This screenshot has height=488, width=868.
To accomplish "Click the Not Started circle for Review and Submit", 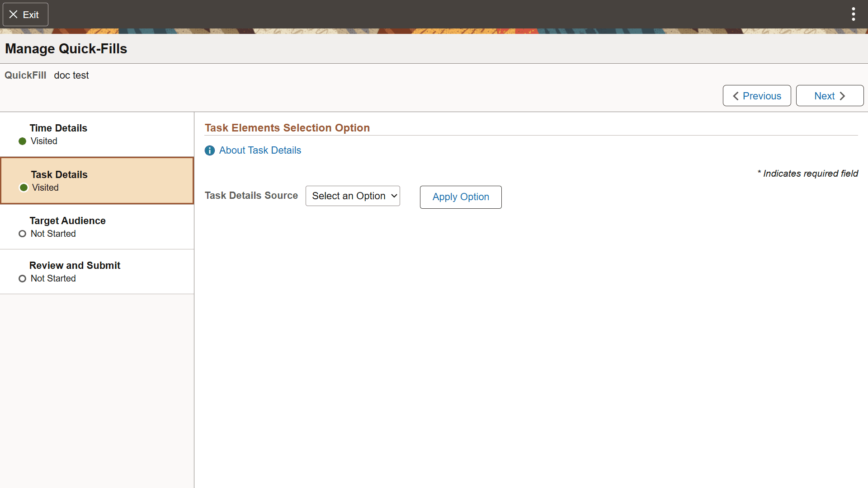I will click(22, 278).
